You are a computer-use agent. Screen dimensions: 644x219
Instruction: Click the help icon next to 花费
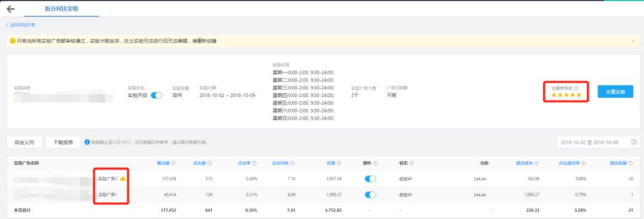339,163
